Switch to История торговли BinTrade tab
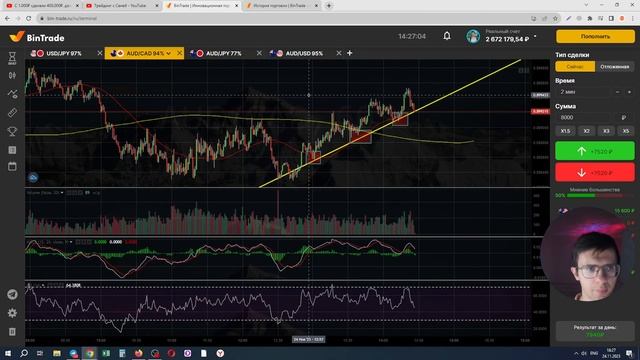Image resolution: width=640 pixels, height=360 pixels. (x=281, y=6)
